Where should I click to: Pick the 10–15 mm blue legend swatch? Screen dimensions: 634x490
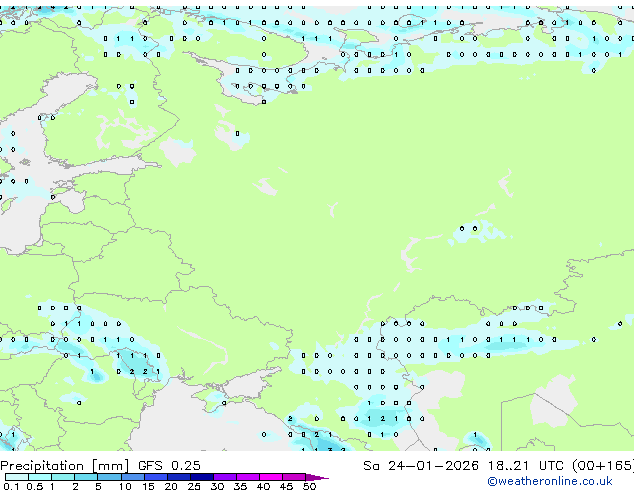click(x=132, y=477)
